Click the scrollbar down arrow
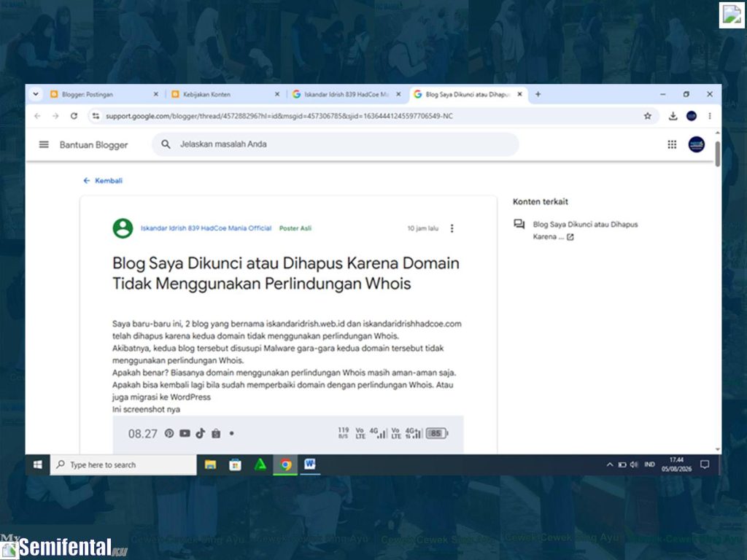The image size is (747, 560). (718, 449)
